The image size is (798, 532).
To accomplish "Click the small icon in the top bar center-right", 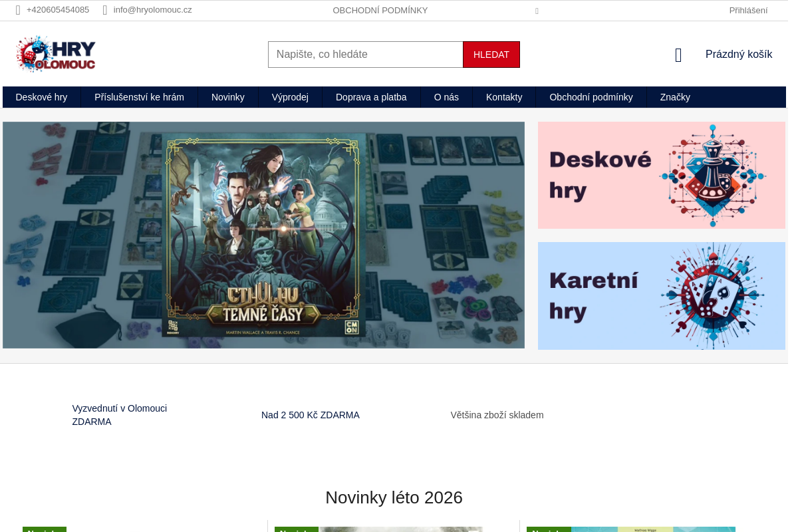I will coord(537,11).
